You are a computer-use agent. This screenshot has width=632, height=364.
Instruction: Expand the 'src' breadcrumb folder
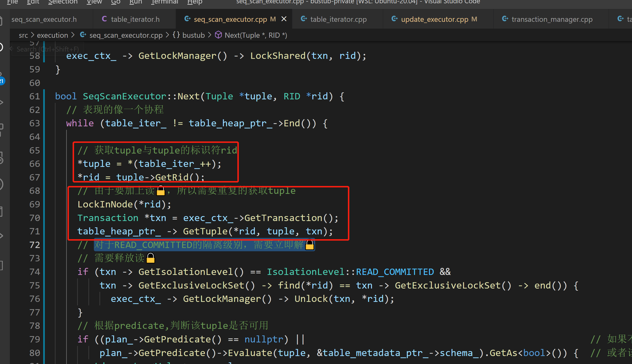click(23, 35)
